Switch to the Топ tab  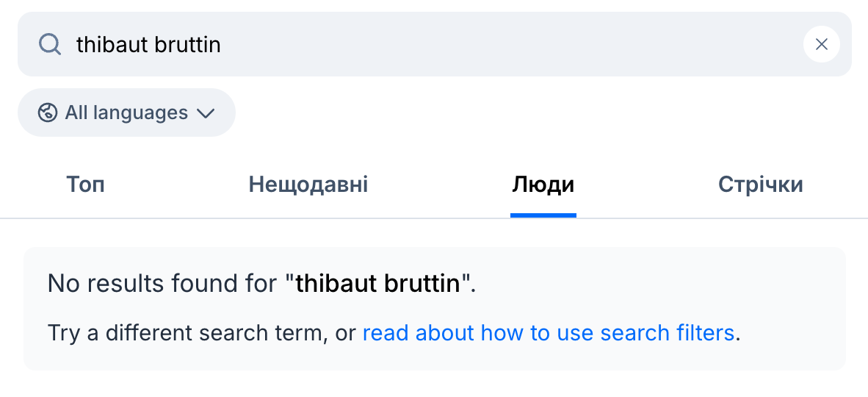[x=85, y=185]
